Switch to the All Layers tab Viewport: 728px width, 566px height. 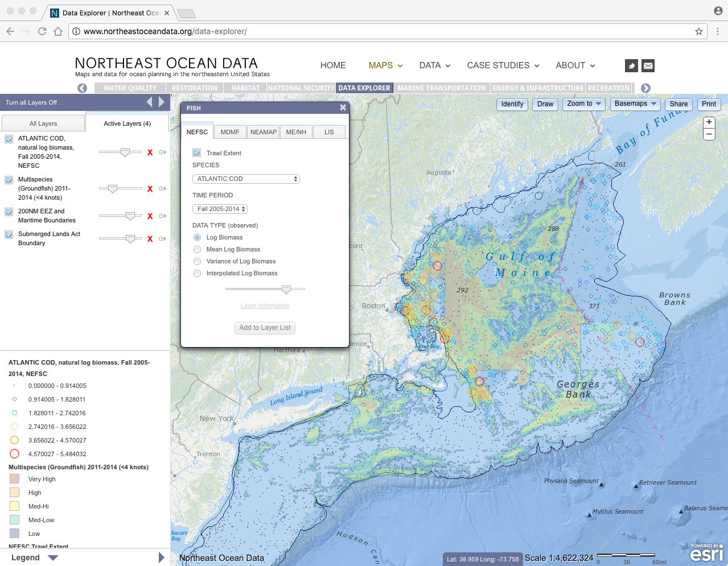tap(43, 123)
